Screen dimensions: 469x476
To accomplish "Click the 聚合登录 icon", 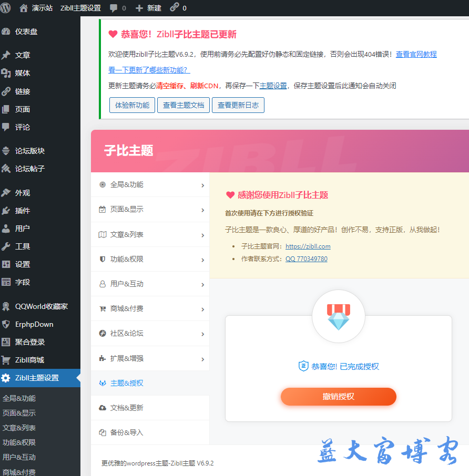I will tap(6, 342).
